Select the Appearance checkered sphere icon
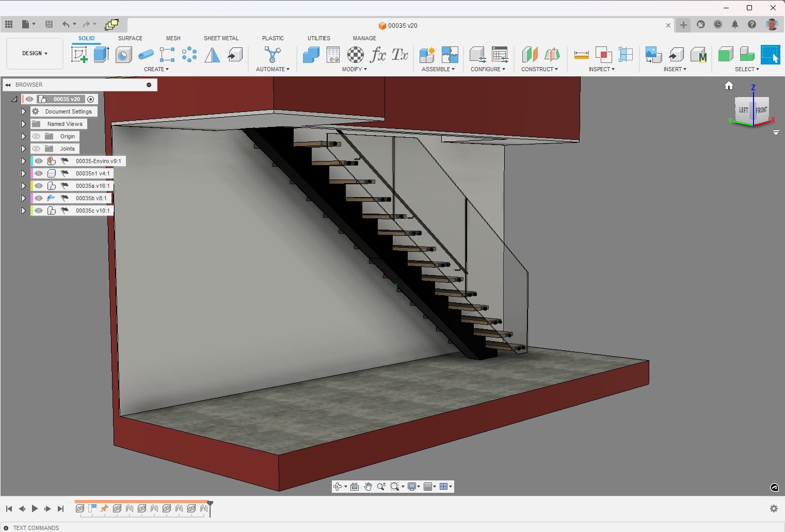The image size is (785, 532). pyautogui.click(x=355, y=54)
